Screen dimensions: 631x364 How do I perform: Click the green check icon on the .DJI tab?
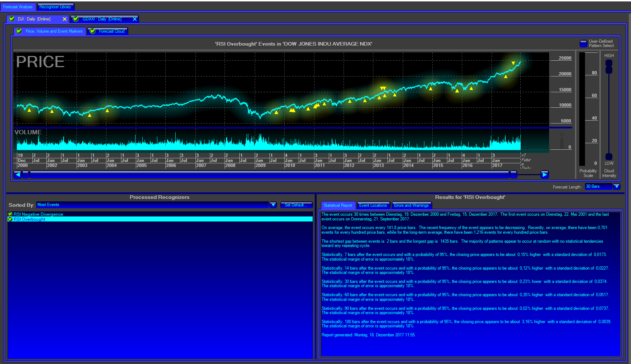click(x=12, y=19)
